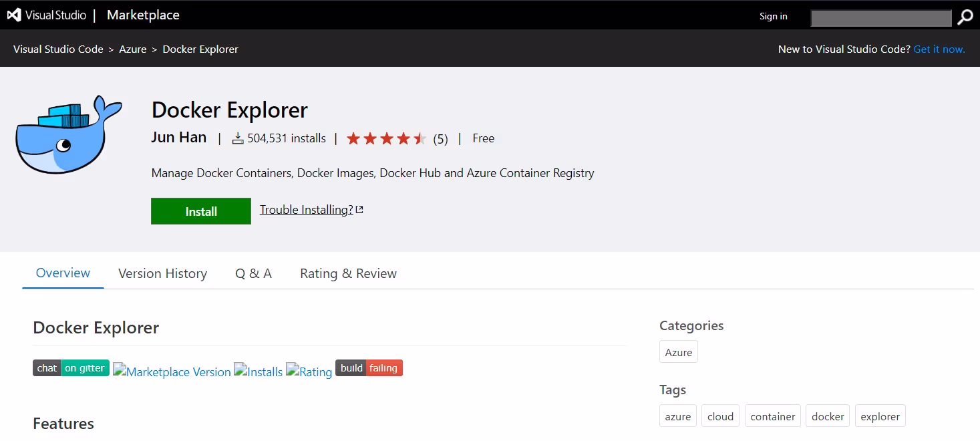
Task: Click the green Install button
Action: (201, 211)
